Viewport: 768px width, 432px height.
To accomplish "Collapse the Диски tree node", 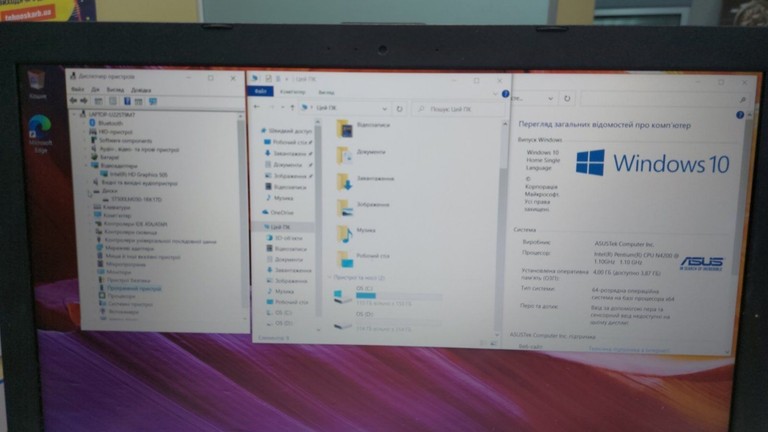I will (x=90, y=192).
